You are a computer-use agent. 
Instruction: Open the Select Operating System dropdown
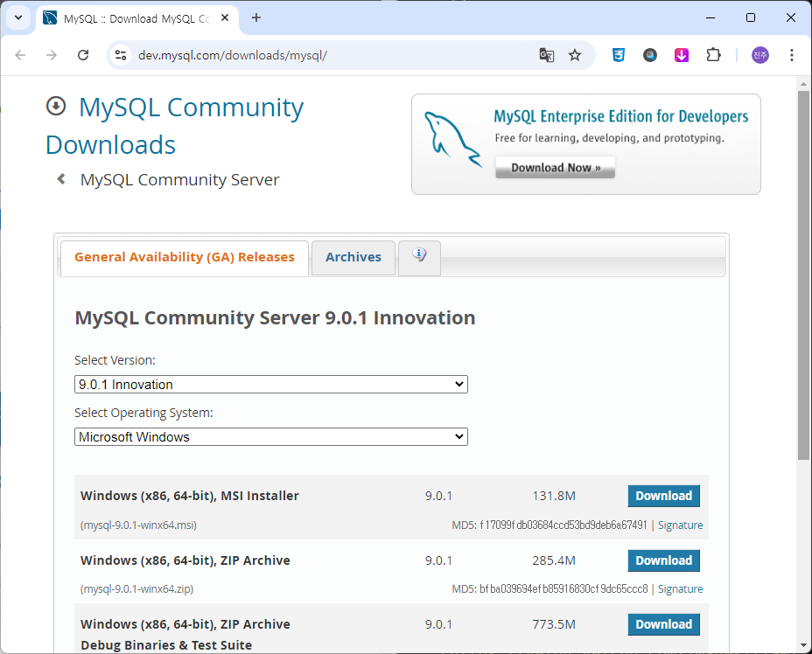pos(271,436)
